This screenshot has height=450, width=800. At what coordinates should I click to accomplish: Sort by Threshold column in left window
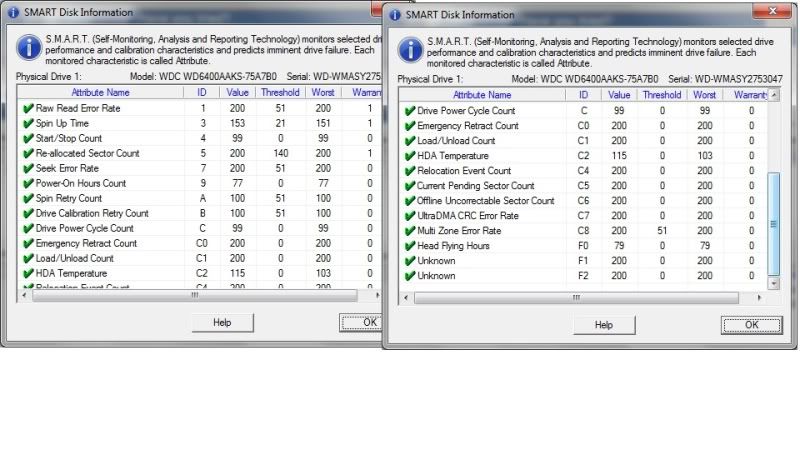click(x=280, y=92)
